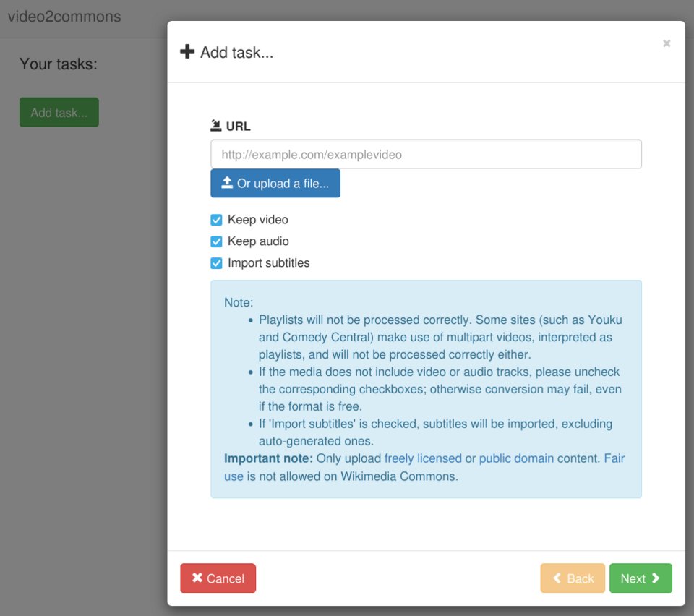The width and height of the screenshot is (694, 616).
Task: Click the 'Playlists will not be processed correctly' bullet
Action: point(440,337)
